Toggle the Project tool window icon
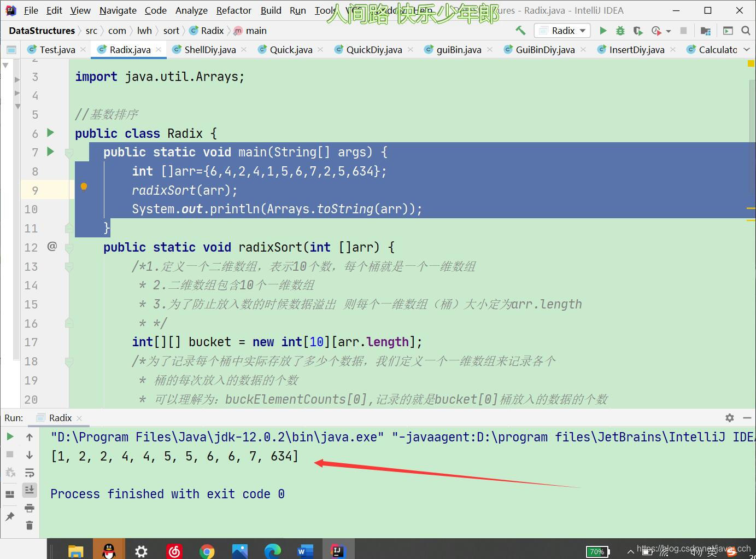756x559 pixels. pyautogui.click(x=11, y=50)
